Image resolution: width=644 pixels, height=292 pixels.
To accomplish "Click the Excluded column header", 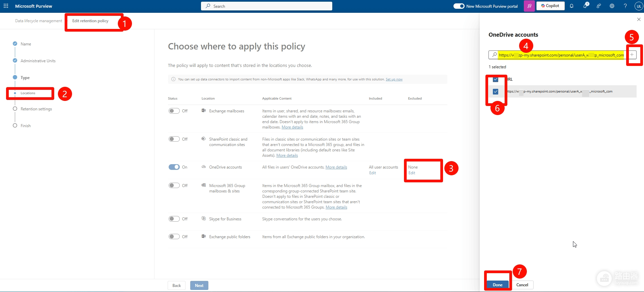I will [415, 99].
